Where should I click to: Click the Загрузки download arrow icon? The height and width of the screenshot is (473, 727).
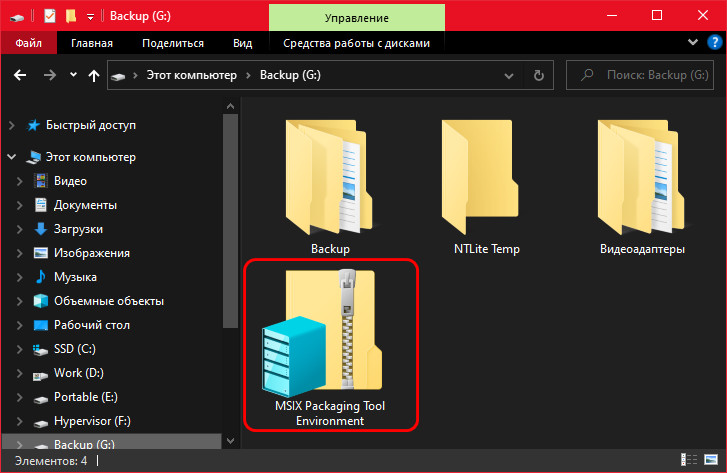41,229
